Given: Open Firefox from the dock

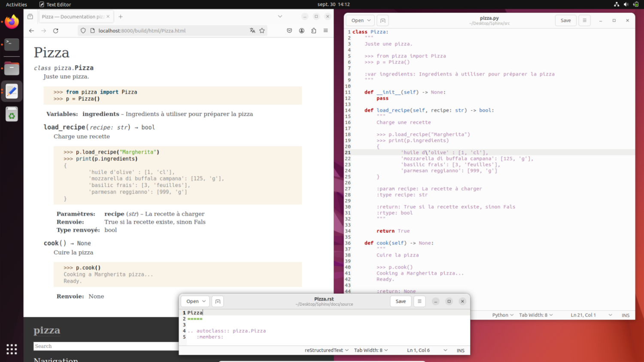Looking at the screenshot, I should tap(12, 21).
